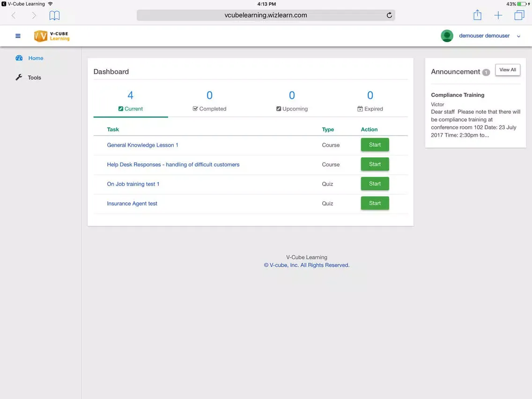Expand the demouser account dropdown arrow
The image size is (532, 399).
[x=518, y=36]
